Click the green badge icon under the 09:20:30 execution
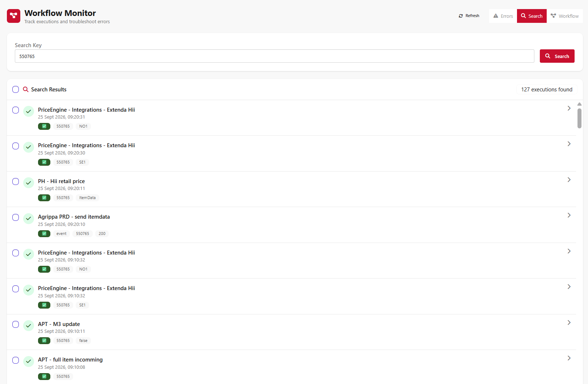This screenshot has width=588, height=384. 44,162
